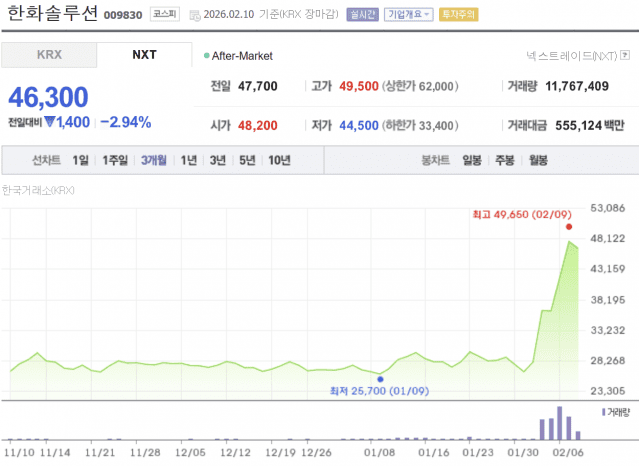Open the 일봉 daily candle chart
The image size is (639, 466).
click(472, 160)
